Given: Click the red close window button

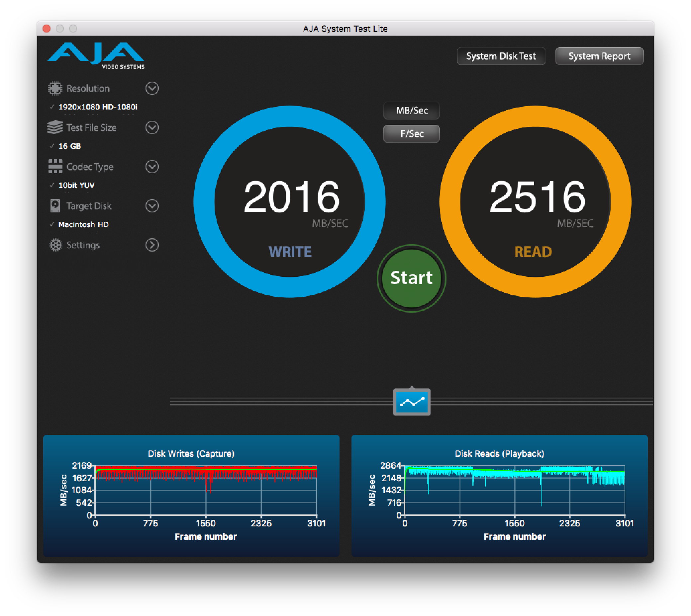Looking at the screenshot, I should click(47, 29).
